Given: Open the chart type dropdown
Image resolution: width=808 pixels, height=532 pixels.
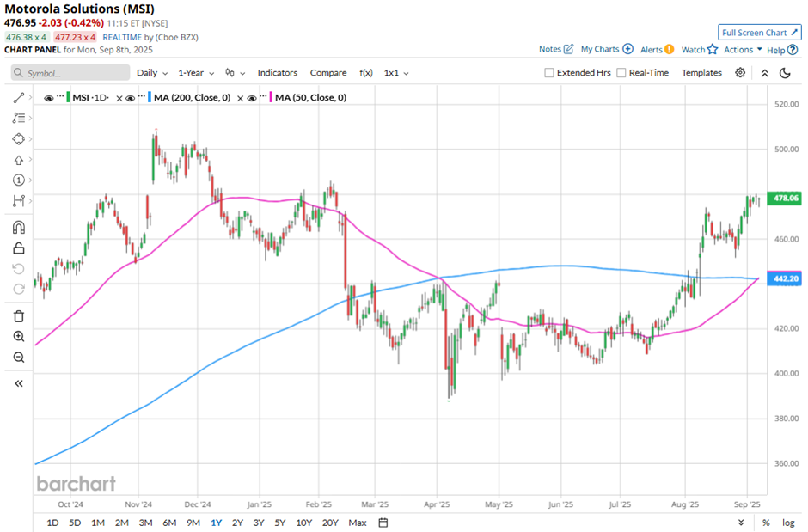Looking at the screenshot, I should [235, 73].
